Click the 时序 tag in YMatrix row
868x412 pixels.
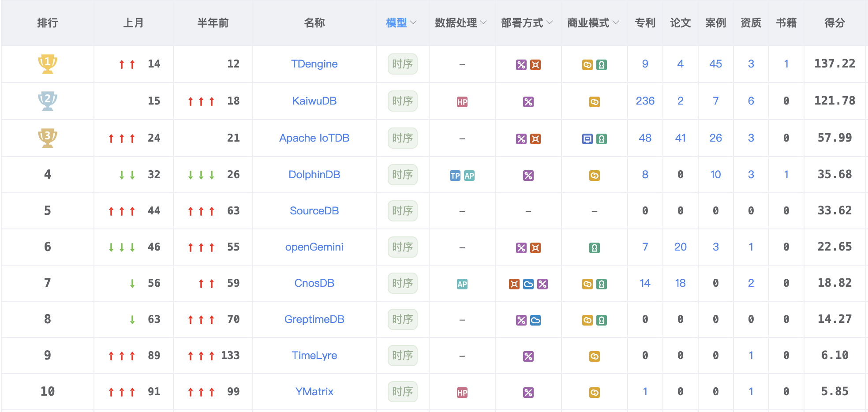[x=403, y=392]
